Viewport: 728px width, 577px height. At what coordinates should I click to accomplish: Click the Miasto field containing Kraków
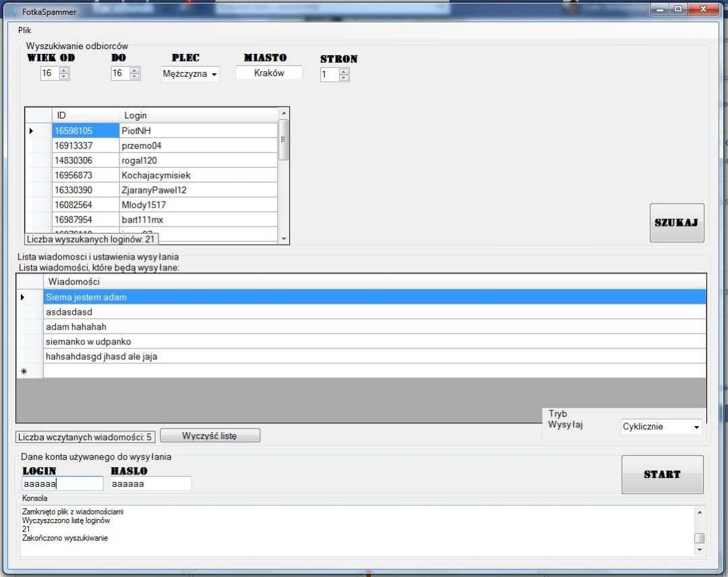[269, 73]
